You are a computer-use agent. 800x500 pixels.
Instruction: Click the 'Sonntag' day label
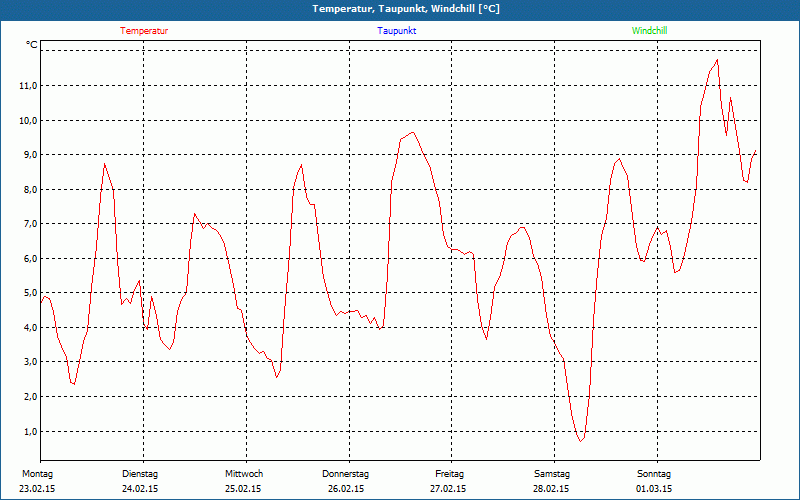[x=654, y=474]
